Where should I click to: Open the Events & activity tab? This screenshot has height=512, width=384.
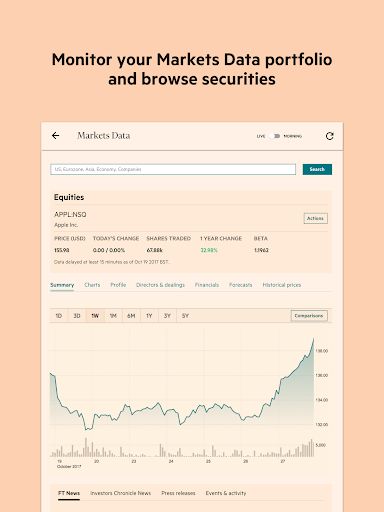(x=226, y=493)
